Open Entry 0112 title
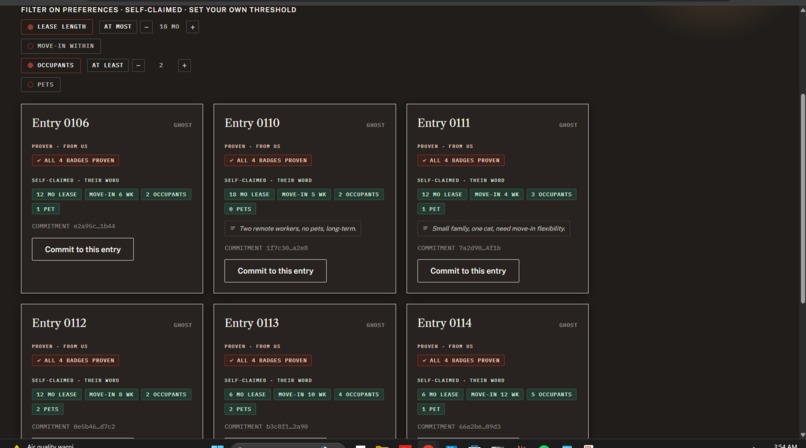This screenshot has height=448, width=806. coord(59,323)
